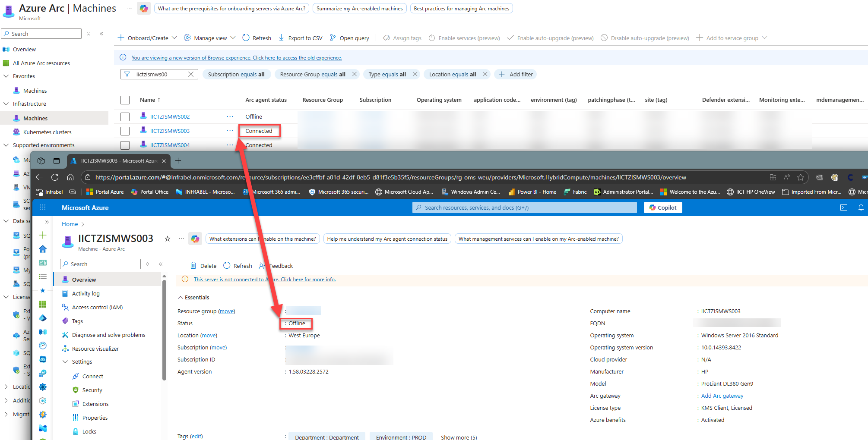Check the box for row IICTZISMWS003
The width and height of the screenshot is (868, 440).
point(125,131)
